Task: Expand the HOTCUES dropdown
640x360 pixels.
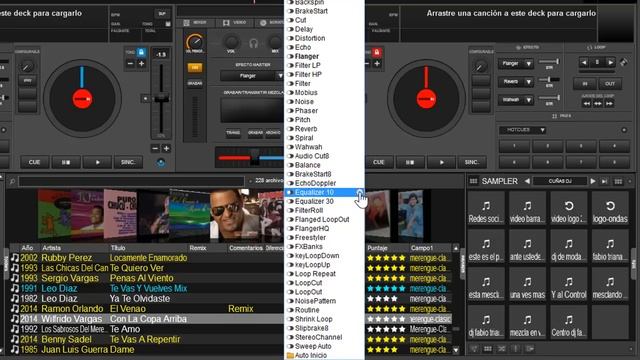Action: (x=522, y=130)
